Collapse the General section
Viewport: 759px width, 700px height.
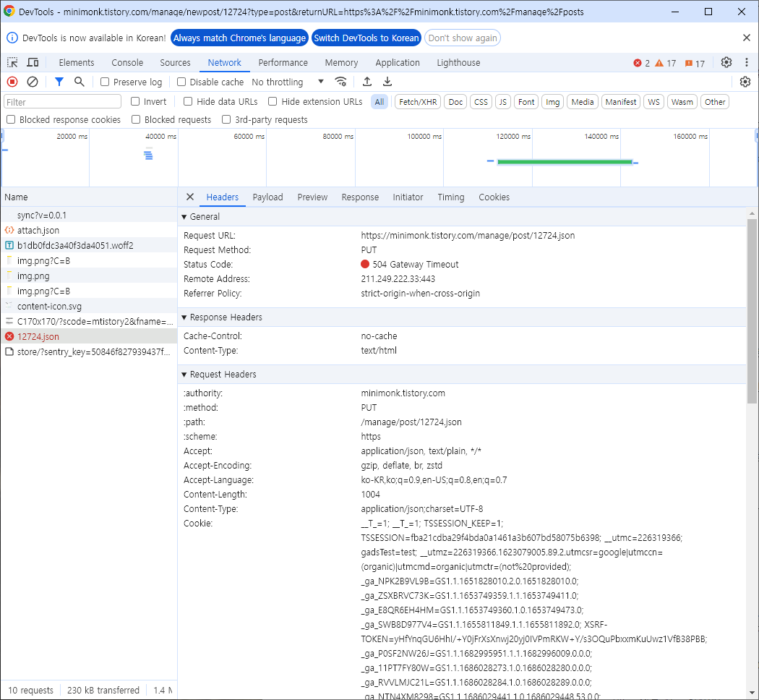[184, 217]
